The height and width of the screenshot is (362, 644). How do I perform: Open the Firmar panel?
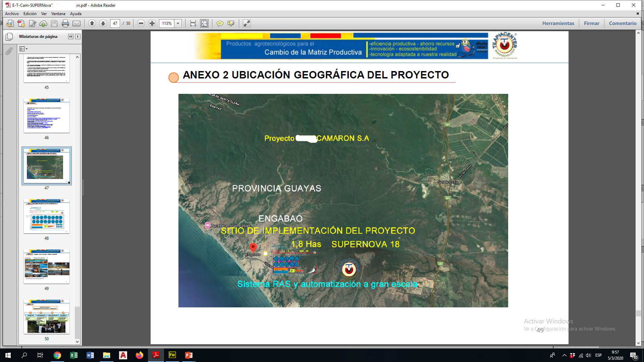pos(591,23)
